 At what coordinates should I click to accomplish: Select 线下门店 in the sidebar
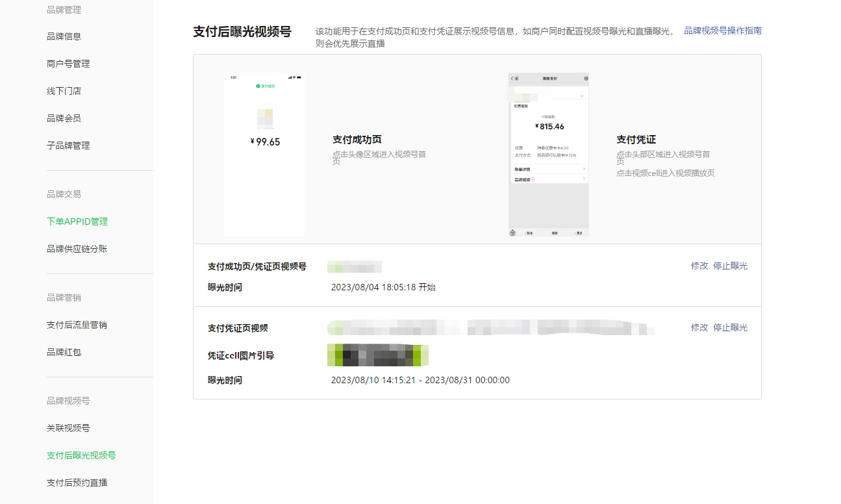[x=64, y=91]
